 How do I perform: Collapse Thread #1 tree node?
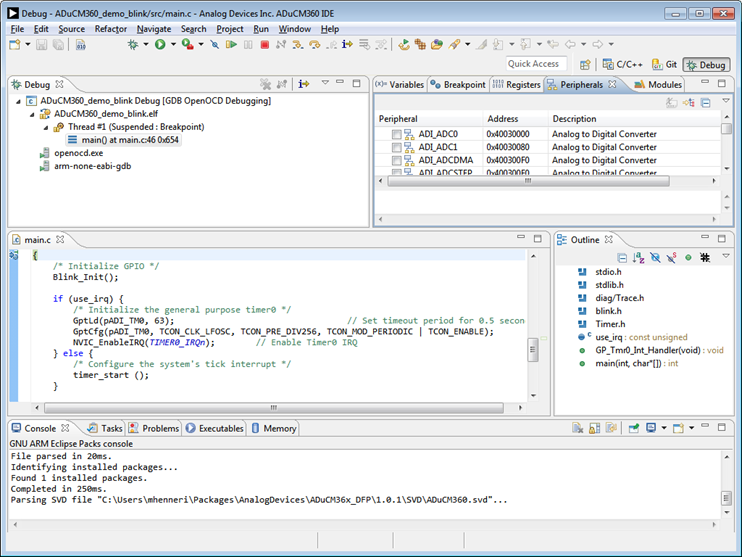click(46, 128)
